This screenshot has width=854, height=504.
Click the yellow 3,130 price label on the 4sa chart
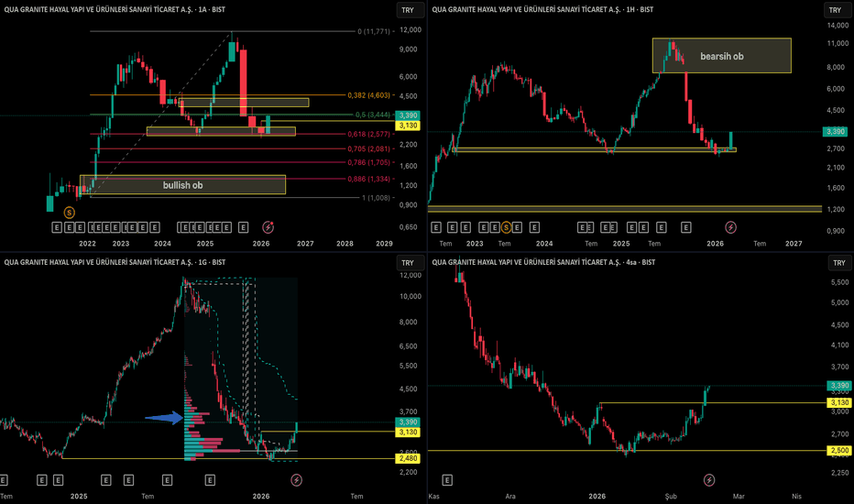tap(839, 402)
